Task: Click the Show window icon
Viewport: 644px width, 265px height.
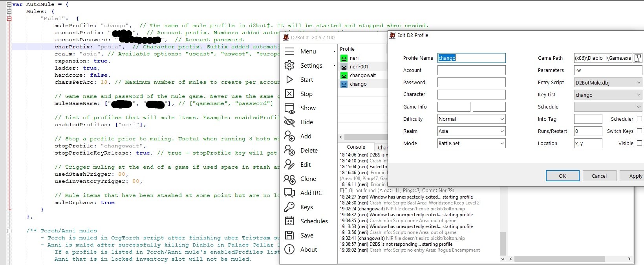Action: tap(289, 108)
